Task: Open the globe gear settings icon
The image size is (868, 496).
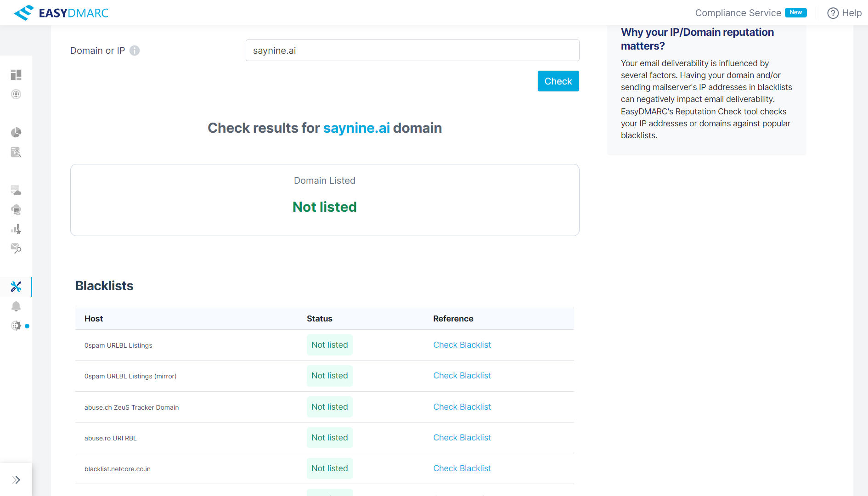Action: tap(16, 326)
